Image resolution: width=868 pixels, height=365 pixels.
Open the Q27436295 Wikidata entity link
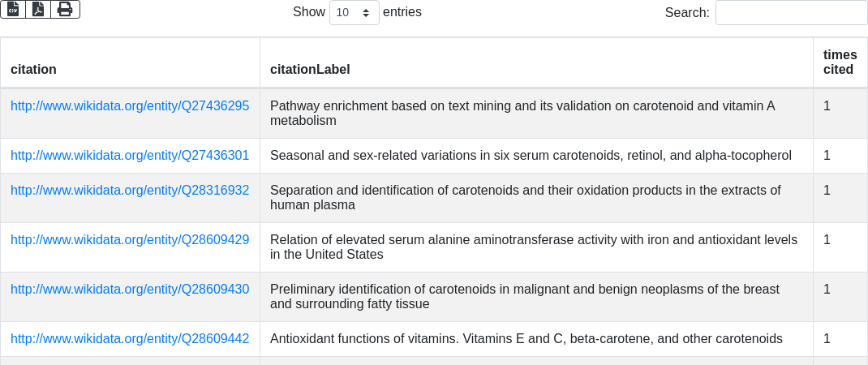pyautogui.click(x=130, y=106)
